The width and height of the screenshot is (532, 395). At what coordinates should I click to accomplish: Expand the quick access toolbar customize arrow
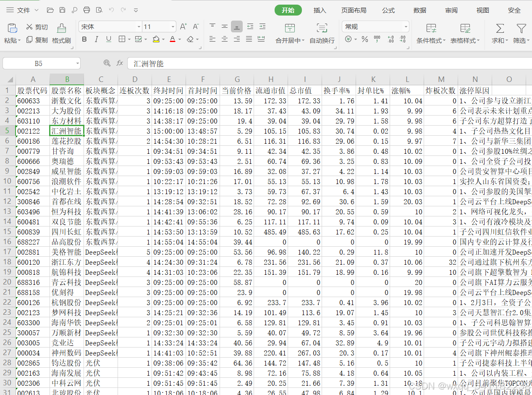pos(136,10)
